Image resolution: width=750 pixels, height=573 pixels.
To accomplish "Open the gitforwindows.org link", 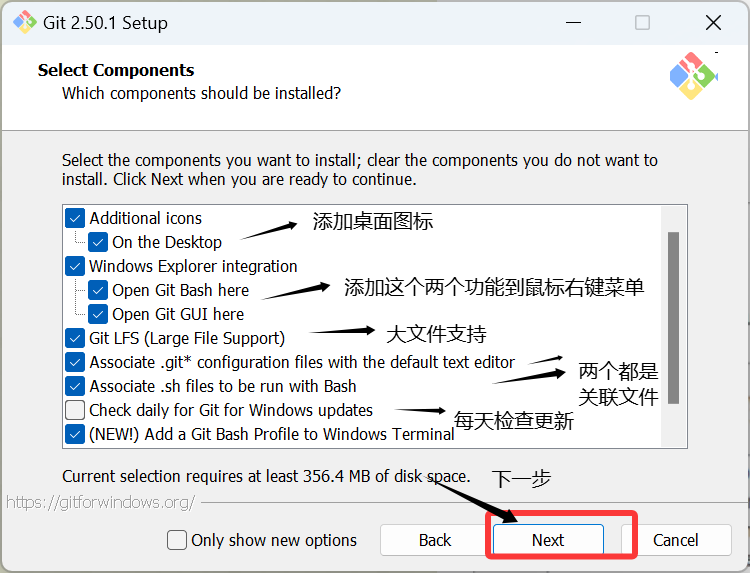I will coord(100,502).
